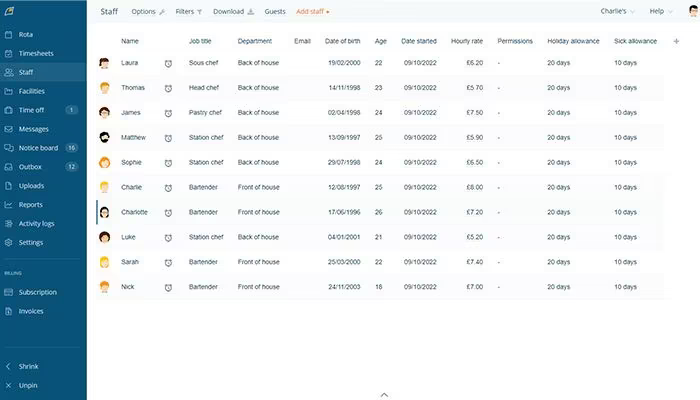The image size is (700, 400).
Task: Go to Facilities in the sidebar
Action: [31, 91]
